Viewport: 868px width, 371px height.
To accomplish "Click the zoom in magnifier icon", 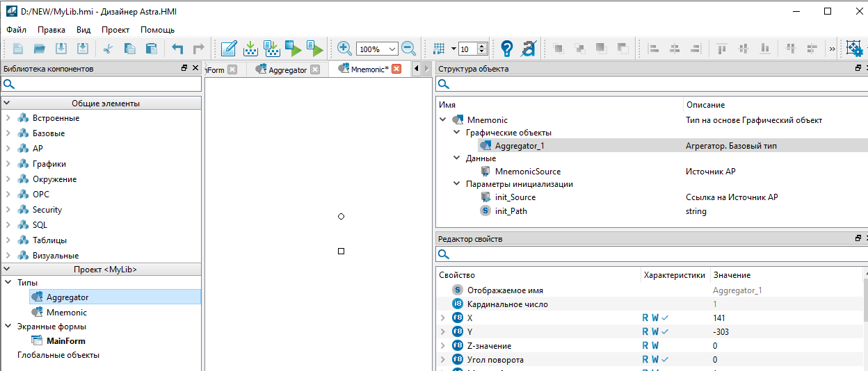I will [x=344, y=49].
